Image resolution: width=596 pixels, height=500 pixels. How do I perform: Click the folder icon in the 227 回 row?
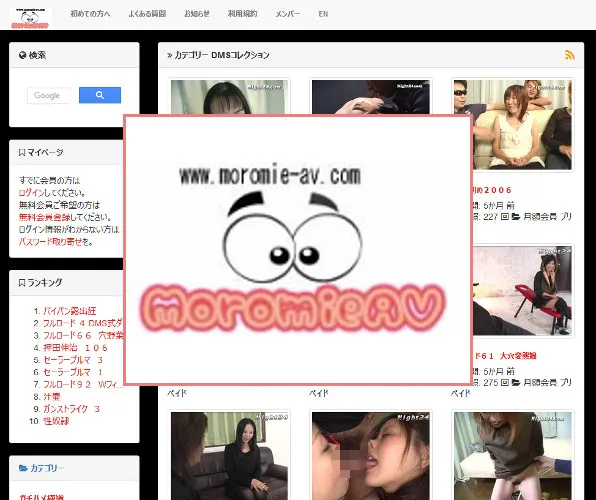click(x=515, y=217)
